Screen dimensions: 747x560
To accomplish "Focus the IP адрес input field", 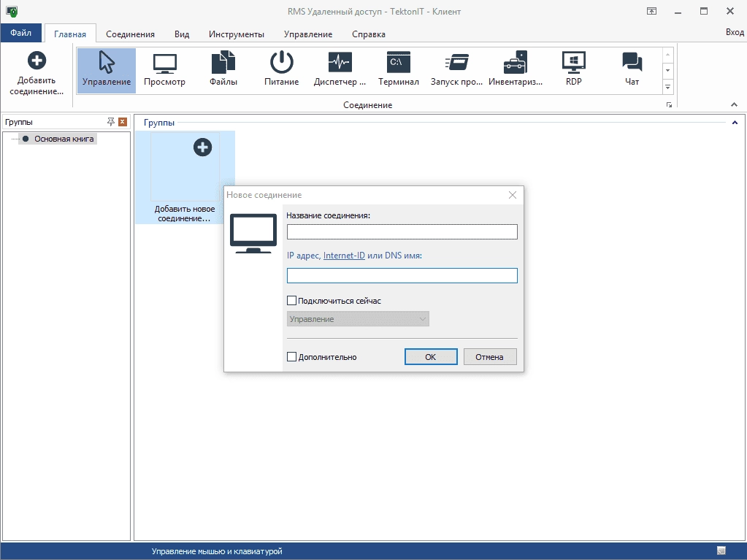I will click(x=402, y=275).
